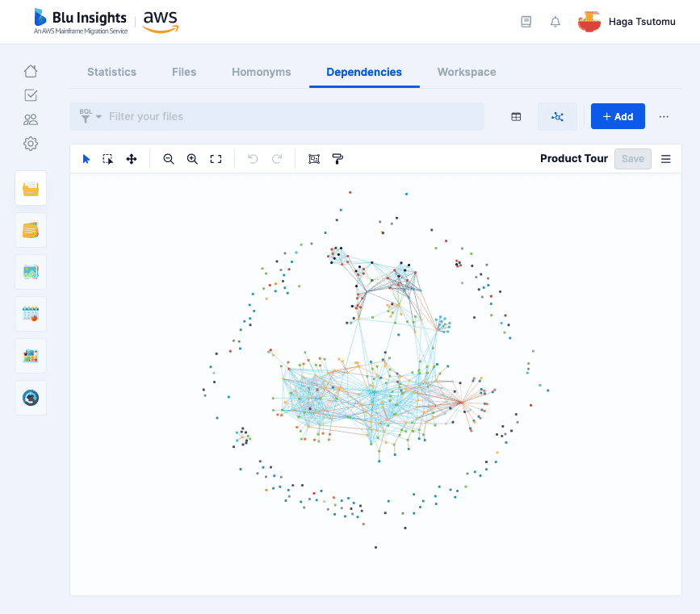Open the settings gear in sidebar

[x=31, y=144]
